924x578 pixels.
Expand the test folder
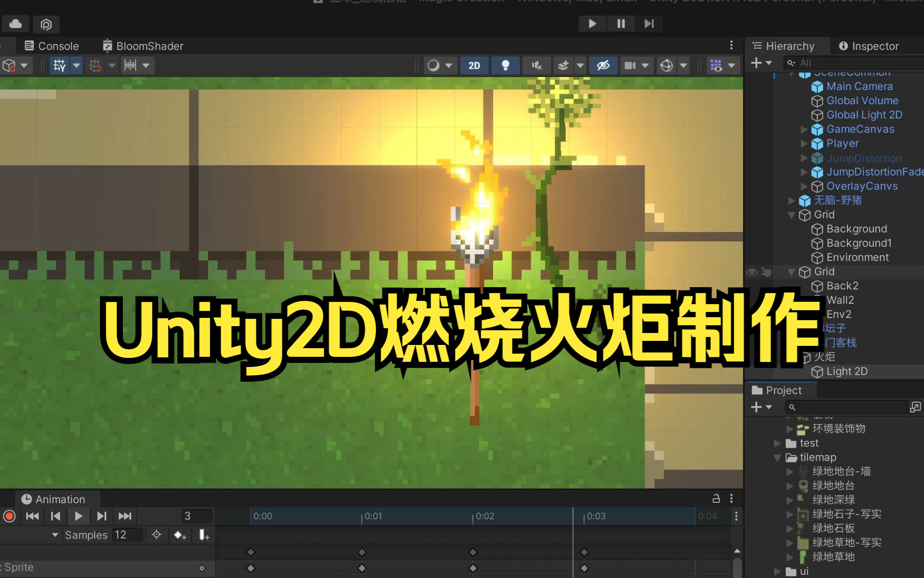pos(777,443)
